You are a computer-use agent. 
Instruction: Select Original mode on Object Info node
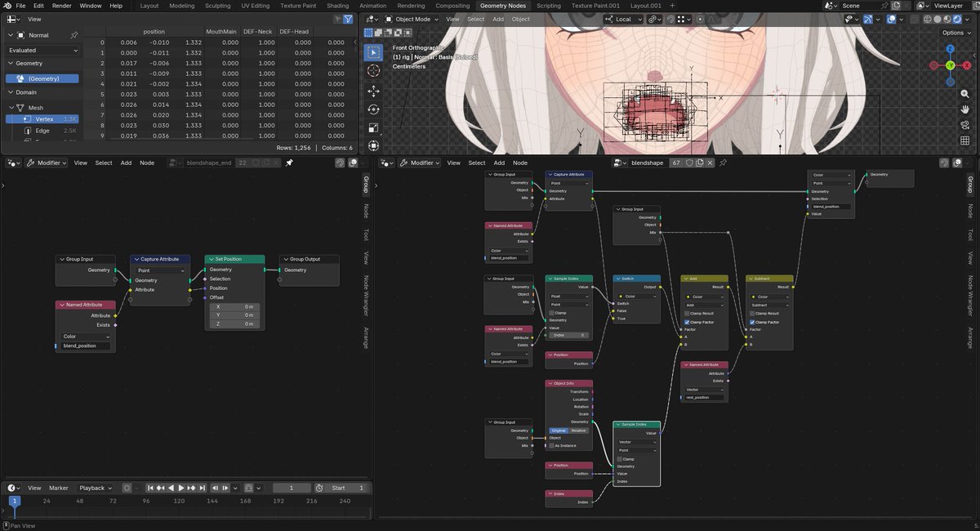pos(559,431)
